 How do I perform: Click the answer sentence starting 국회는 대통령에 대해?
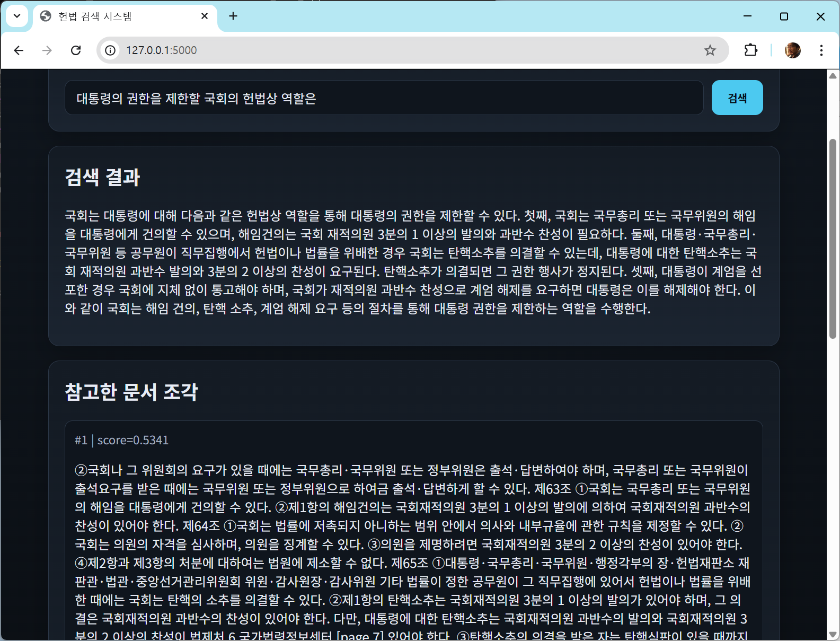[x=413, y=262]
